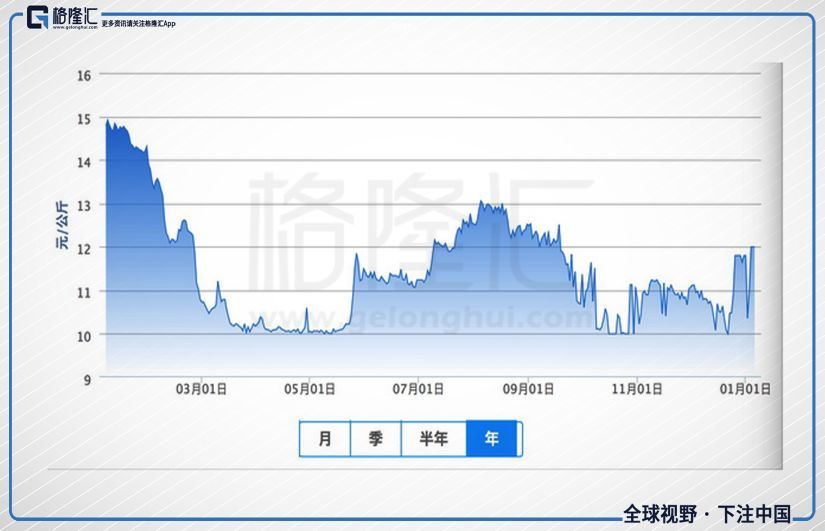Click the chart's starting peak near 15

(107, 123)
